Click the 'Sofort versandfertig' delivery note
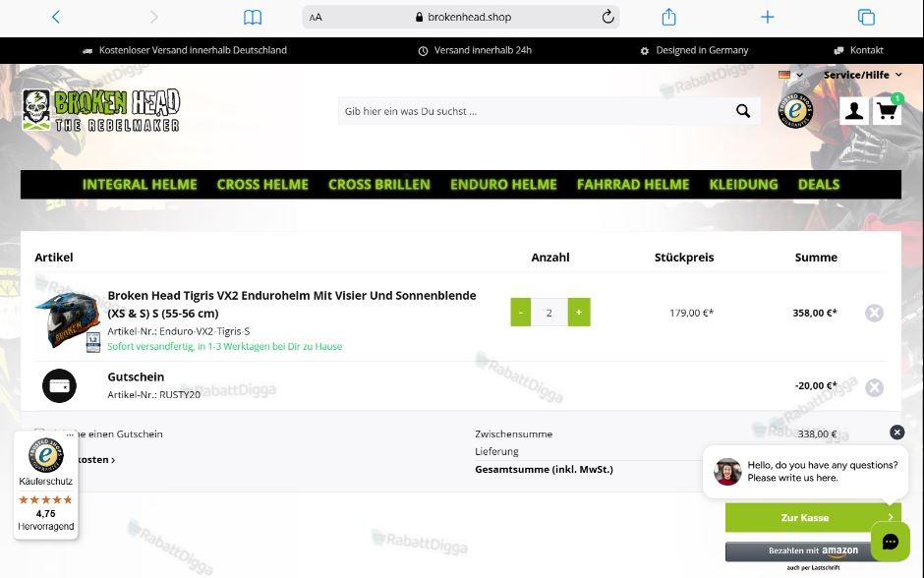924x578 pixels. point(224,346)
